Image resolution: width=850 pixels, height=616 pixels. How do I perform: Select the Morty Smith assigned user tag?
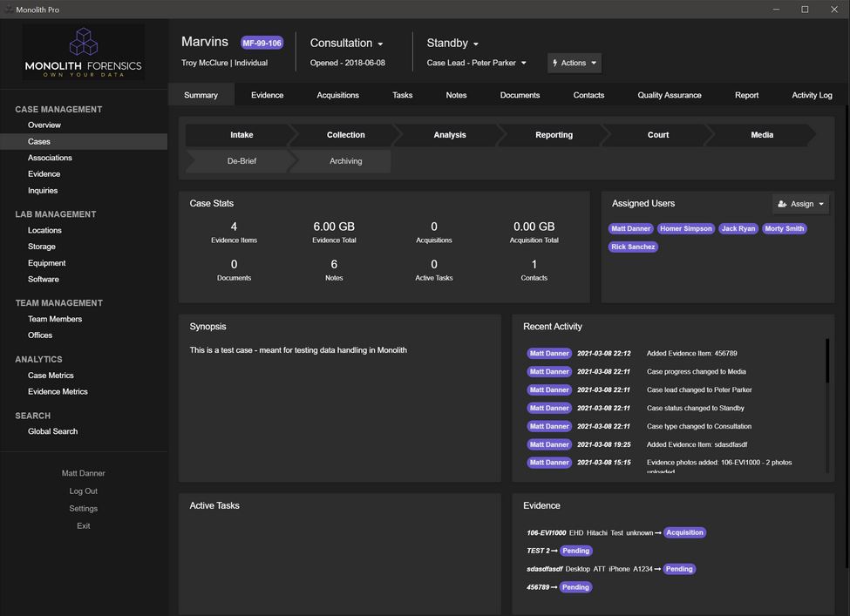(784, 228)
